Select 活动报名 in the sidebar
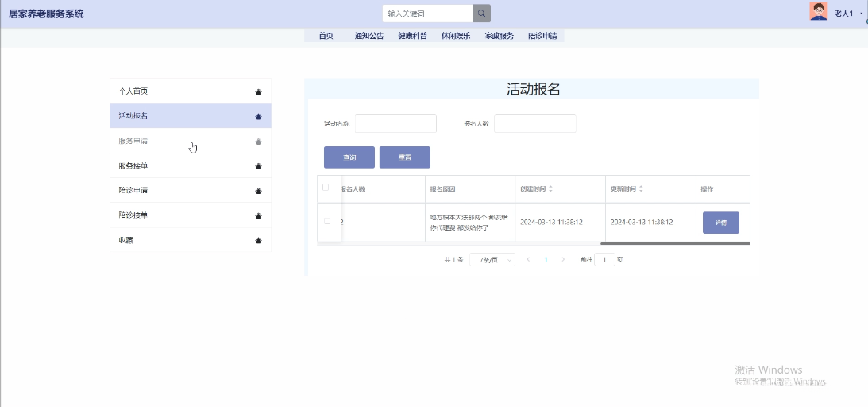Viewport: 868px width, 407px height. [x=191, y=116]
